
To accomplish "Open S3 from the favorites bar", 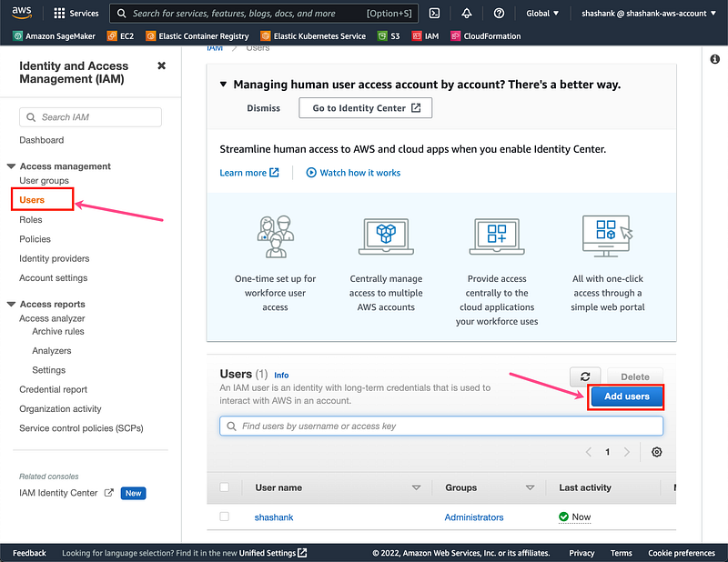I will [x=389, y=36].
